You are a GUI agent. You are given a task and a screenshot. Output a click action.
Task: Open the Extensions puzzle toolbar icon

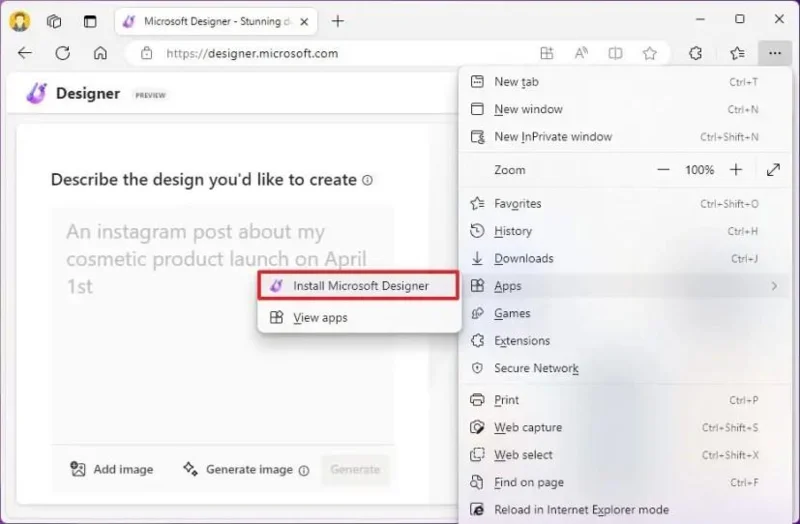(x=695, y=53)
